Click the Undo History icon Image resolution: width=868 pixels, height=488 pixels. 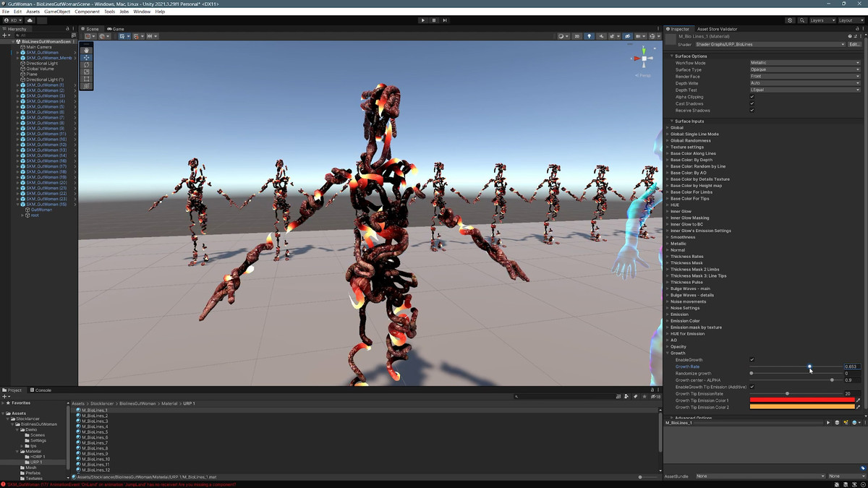tap(790, 20)
